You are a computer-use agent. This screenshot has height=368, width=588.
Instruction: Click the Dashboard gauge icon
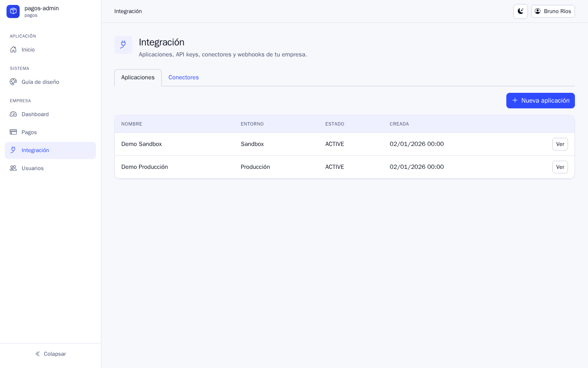[x=13, y=114]
